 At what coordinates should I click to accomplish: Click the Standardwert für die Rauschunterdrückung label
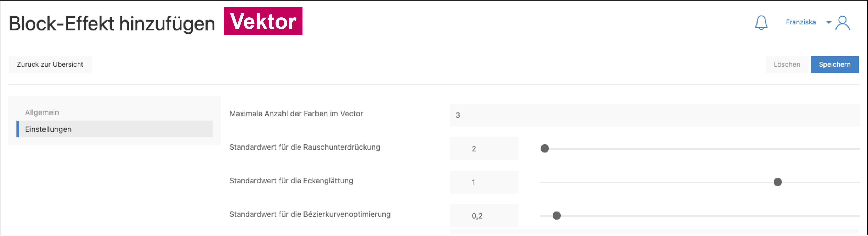click(x=305, y=147)
